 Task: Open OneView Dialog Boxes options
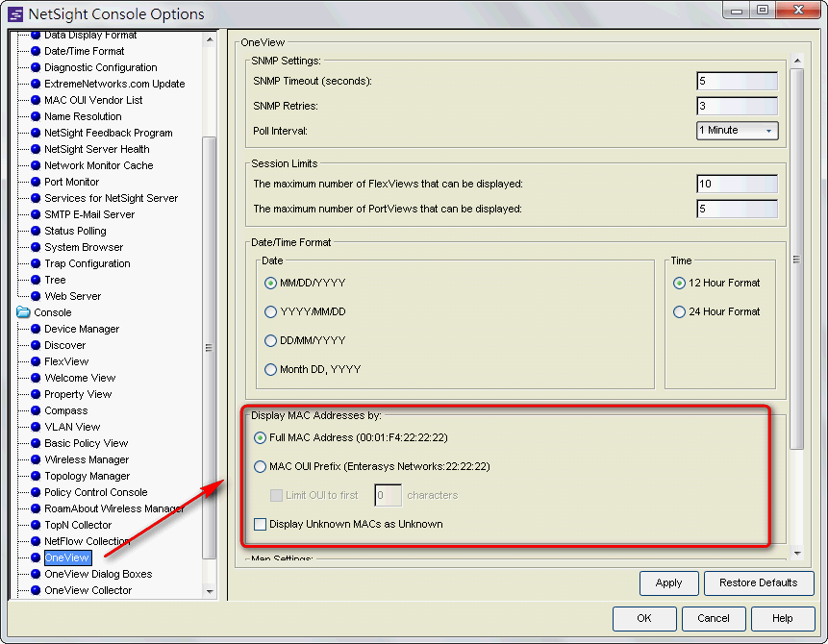pos(98,575)
